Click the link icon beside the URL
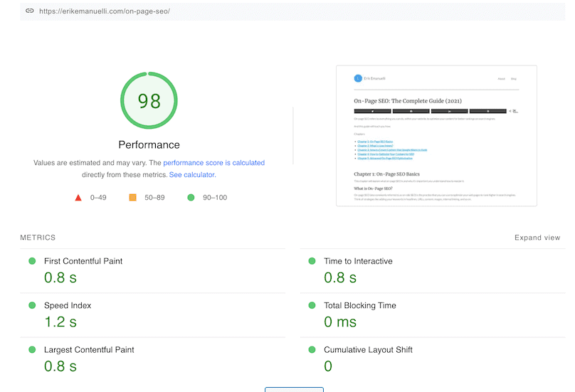 pyautogui.click(x=30, y=11)
